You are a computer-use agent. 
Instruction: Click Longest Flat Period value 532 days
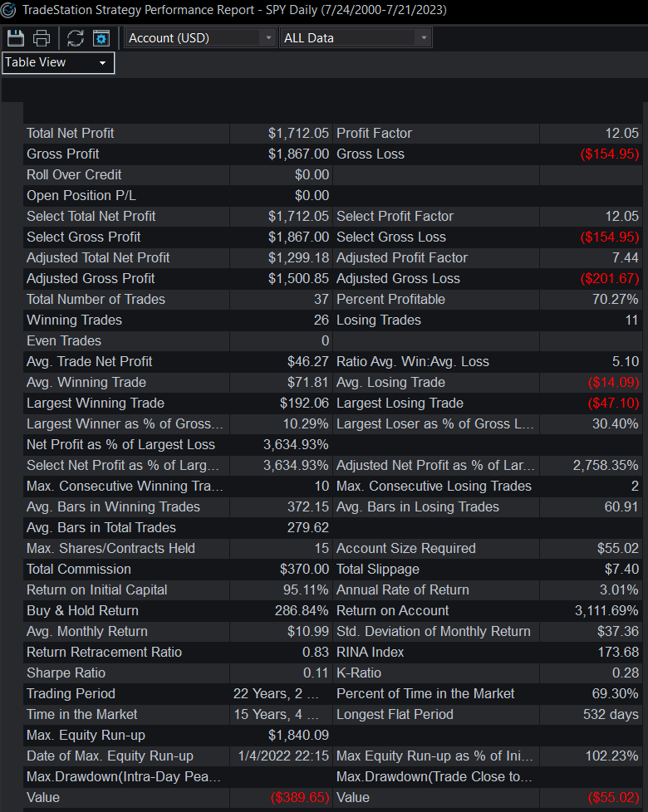611,713
